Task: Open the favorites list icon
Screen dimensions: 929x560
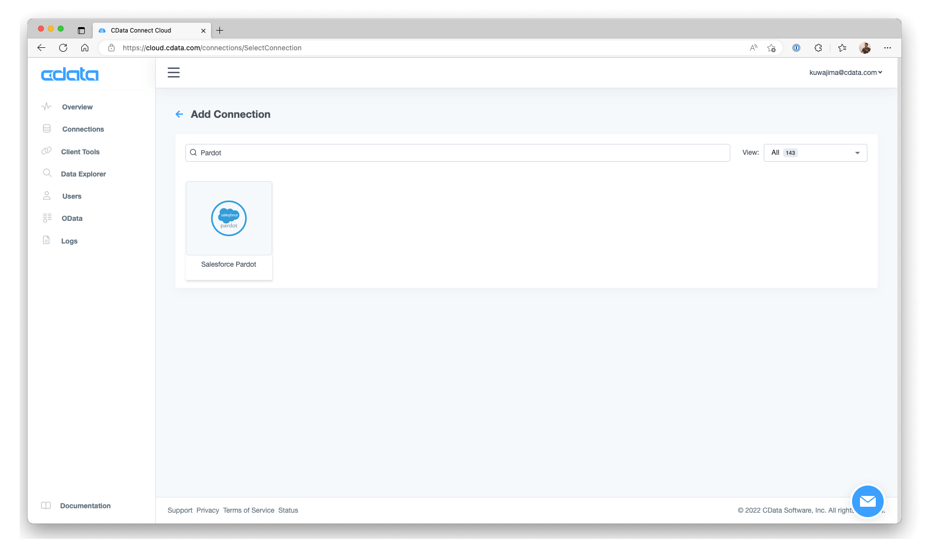Action: tap(842, 48)
